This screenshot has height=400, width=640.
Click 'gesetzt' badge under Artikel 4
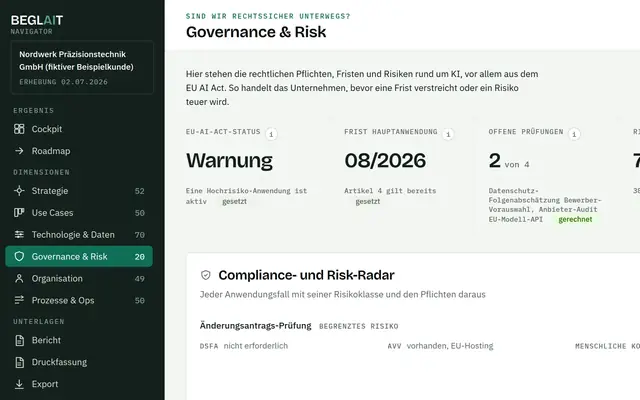coord(367,202)
